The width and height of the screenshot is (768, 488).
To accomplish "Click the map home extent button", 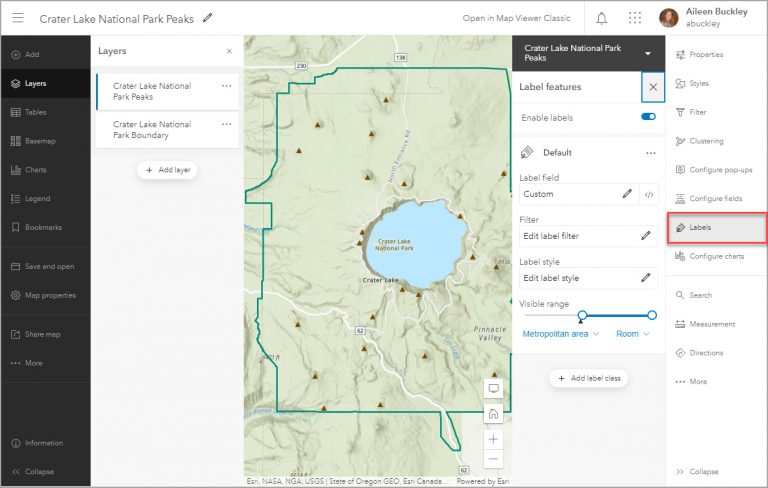I will [493, 414].
